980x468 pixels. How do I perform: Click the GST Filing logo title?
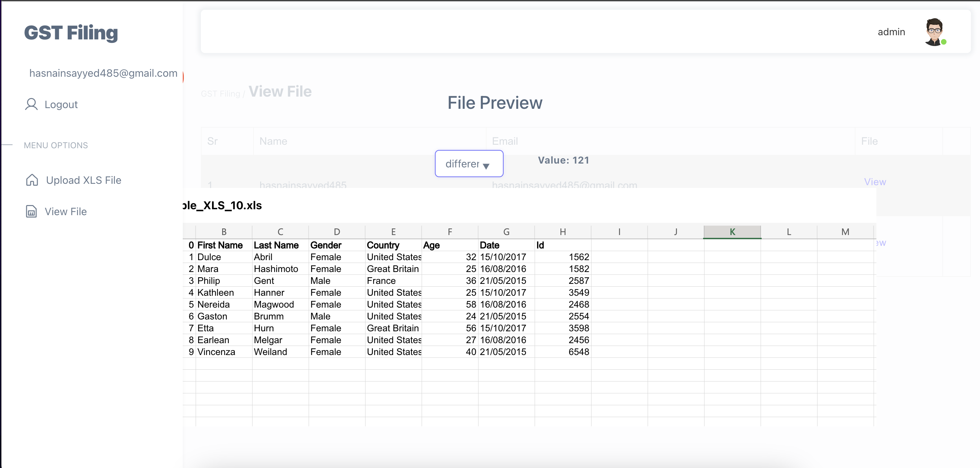71,33
